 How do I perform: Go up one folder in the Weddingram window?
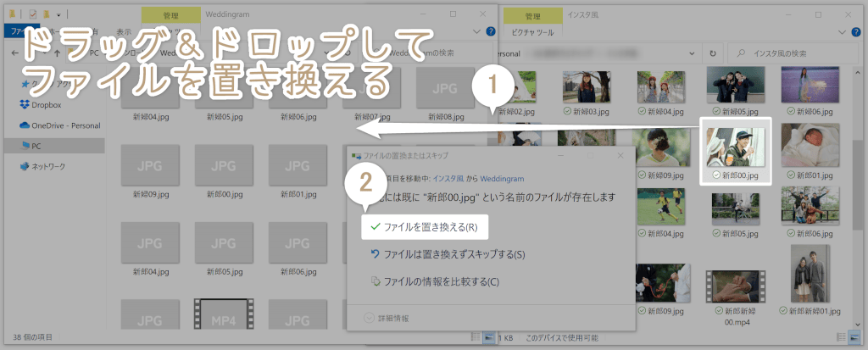coord(57,53)
